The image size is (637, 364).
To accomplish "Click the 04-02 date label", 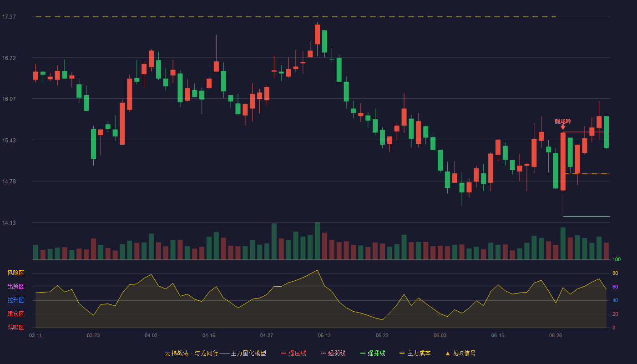I will 151,335.
